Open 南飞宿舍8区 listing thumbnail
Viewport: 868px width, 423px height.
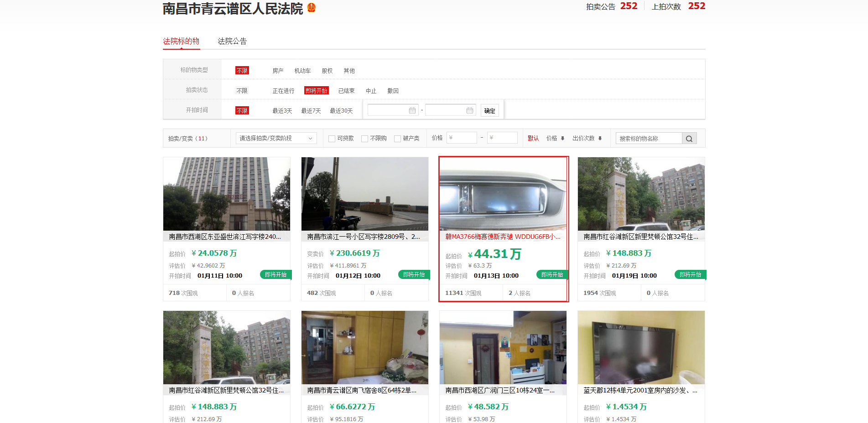pyautogui.click(x=365, y=348)
